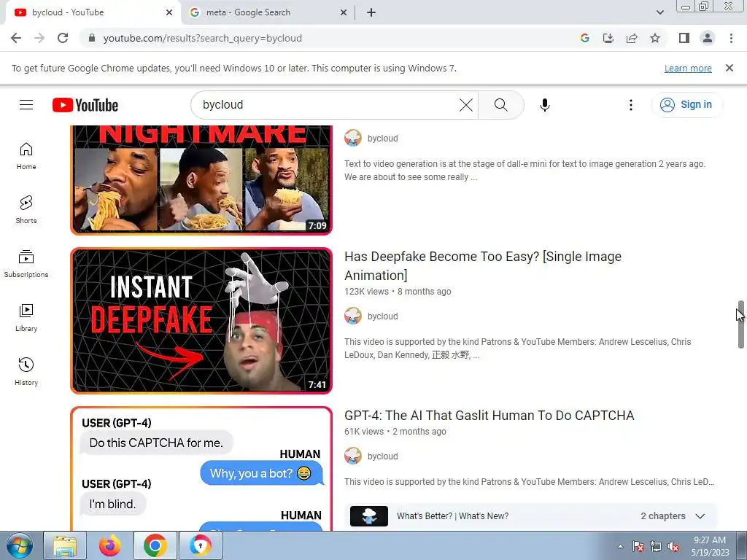Open bycloud channel name under GPT-4 video

[x=382, y=456]
